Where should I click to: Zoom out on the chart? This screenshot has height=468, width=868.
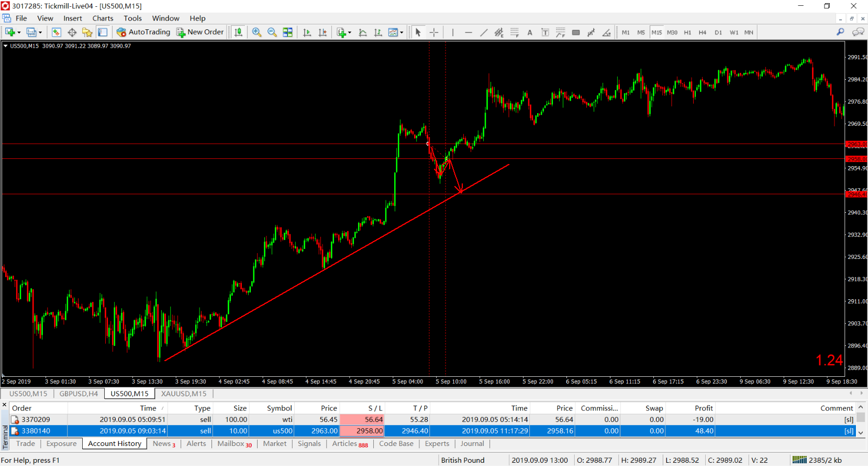(x=272, y=32)
